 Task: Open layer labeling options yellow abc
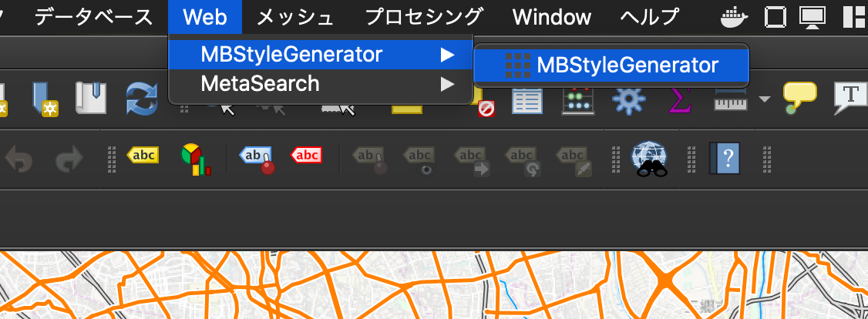143,156
